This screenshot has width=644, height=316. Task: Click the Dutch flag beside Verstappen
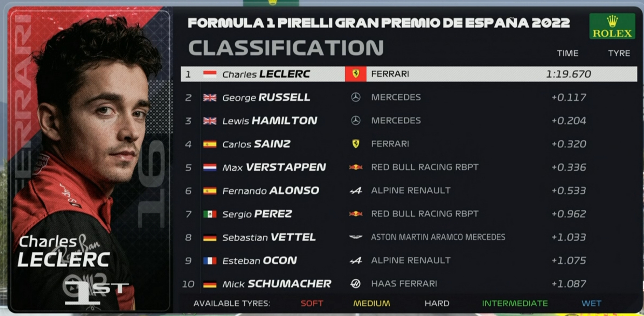[210, 168]
